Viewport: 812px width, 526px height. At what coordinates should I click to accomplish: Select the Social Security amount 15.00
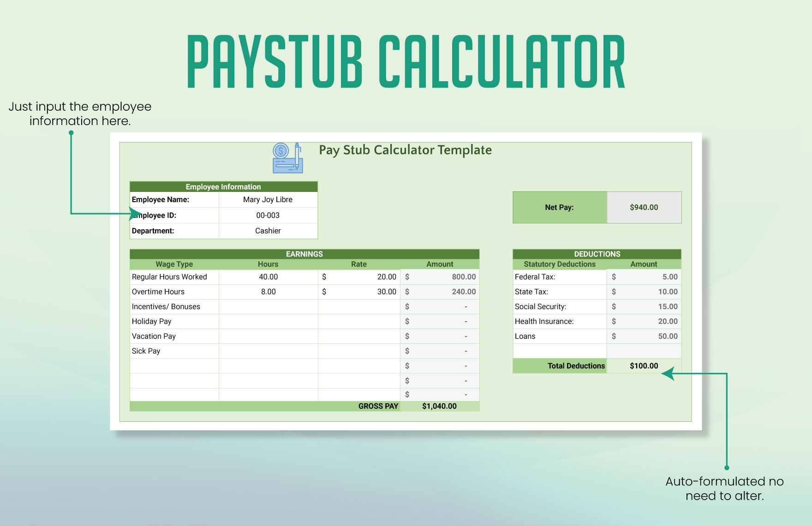(644, 307)
